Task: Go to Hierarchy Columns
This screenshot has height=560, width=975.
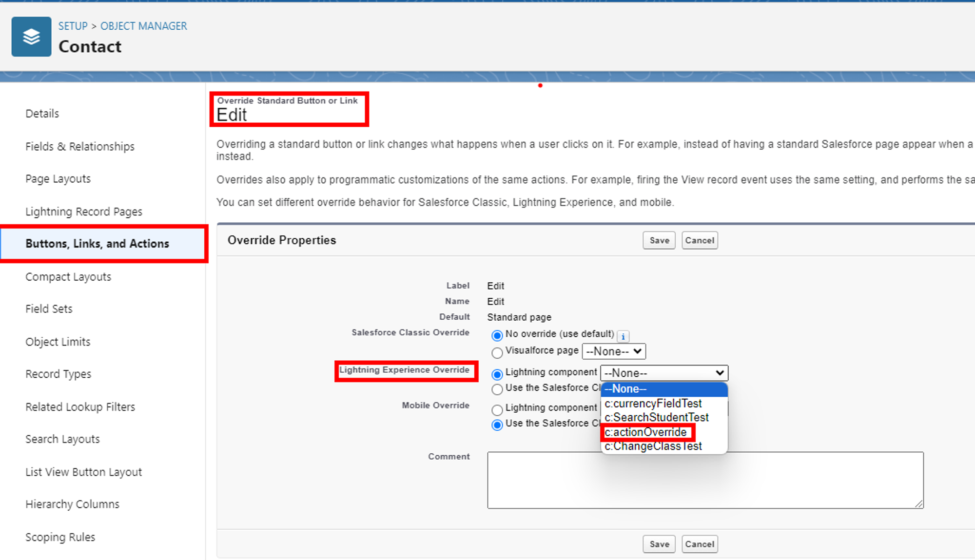Action: click(x=72, y=504)
